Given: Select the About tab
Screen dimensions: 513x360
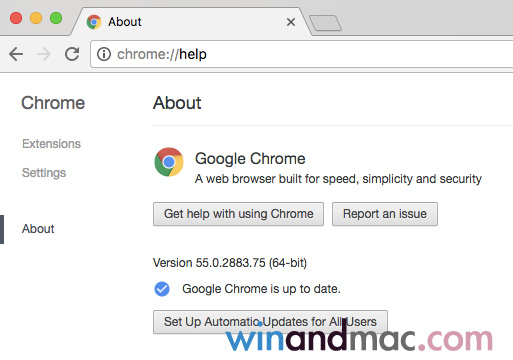Looking at the screenshot, I should pyautogui.click(x=190, y=22).
